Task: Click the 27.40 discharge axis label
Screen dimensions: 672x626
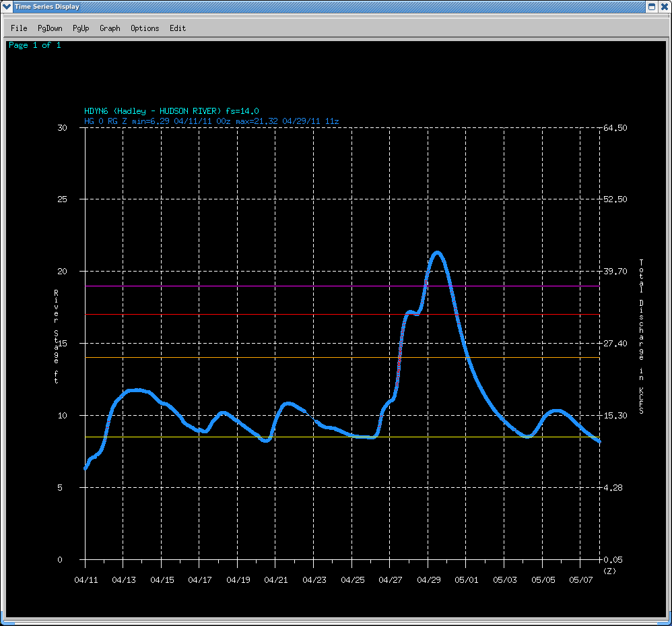Action: (615, 343)
